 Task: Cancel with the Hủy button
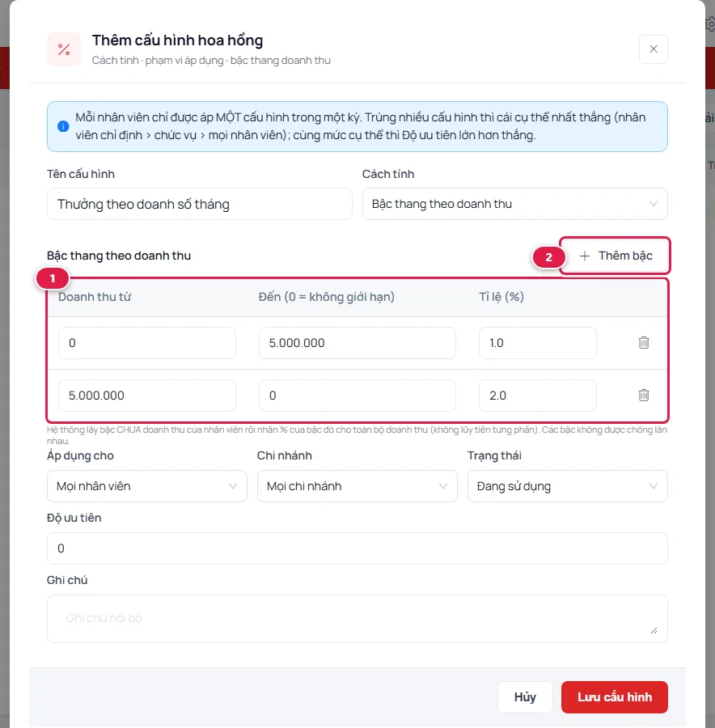(x=525, y=697)
